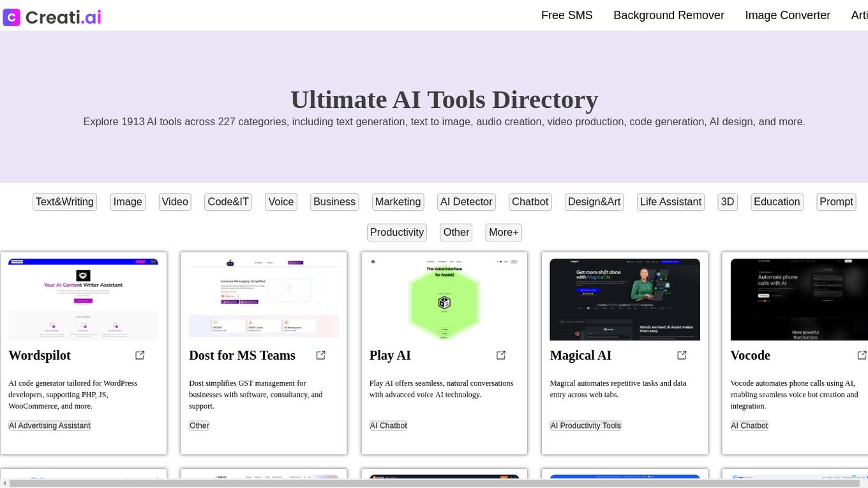The image size is (868, 488).
Task: Show the Productivity category tools
Action: click(397, 233)
